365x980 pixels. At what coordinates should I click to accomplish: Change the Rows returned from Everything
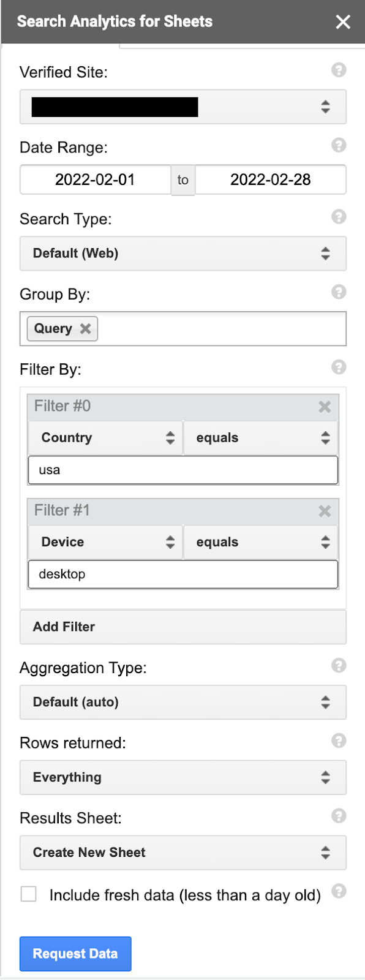click(182, 777)
